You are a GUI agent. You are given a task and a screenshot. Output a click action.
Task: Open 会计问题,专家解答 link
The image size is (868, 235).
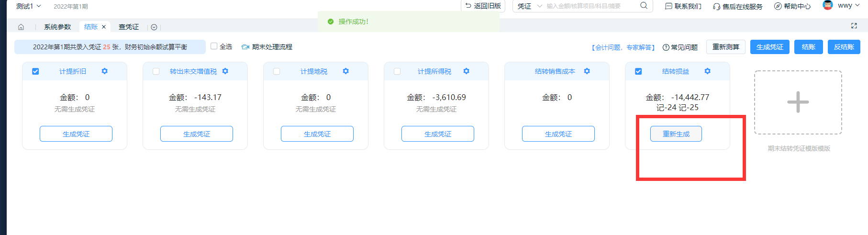623,47
